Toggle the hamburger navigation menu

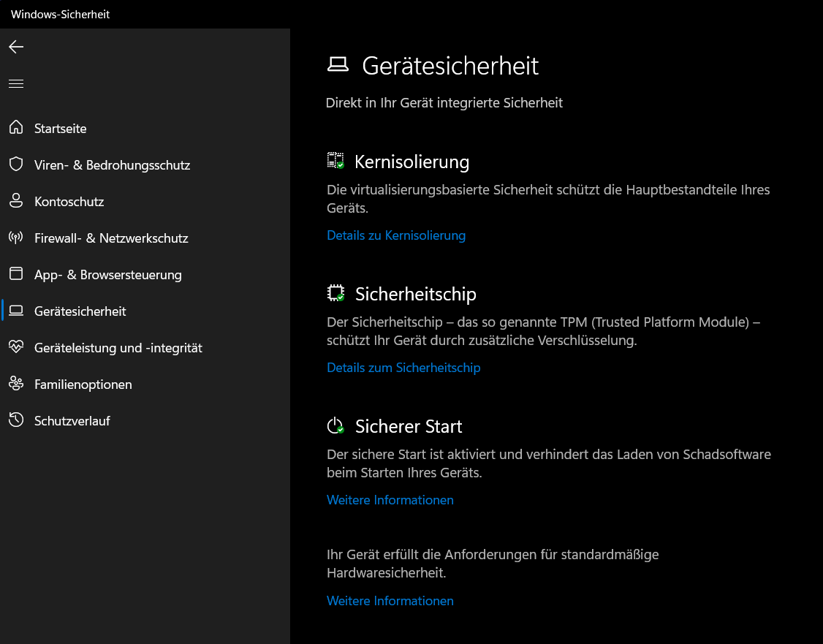point(16,84)
